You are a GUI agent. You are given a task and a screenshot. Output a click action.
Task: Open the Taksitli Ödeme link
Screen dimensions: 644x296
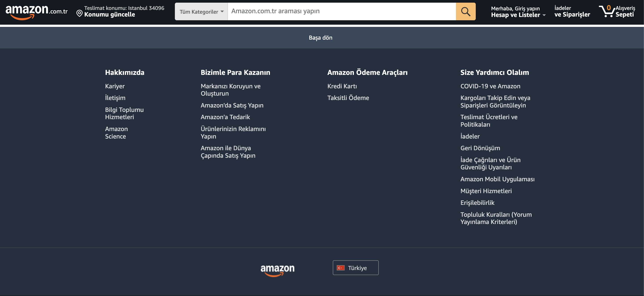pyautogui.click(x=348, y=98)
